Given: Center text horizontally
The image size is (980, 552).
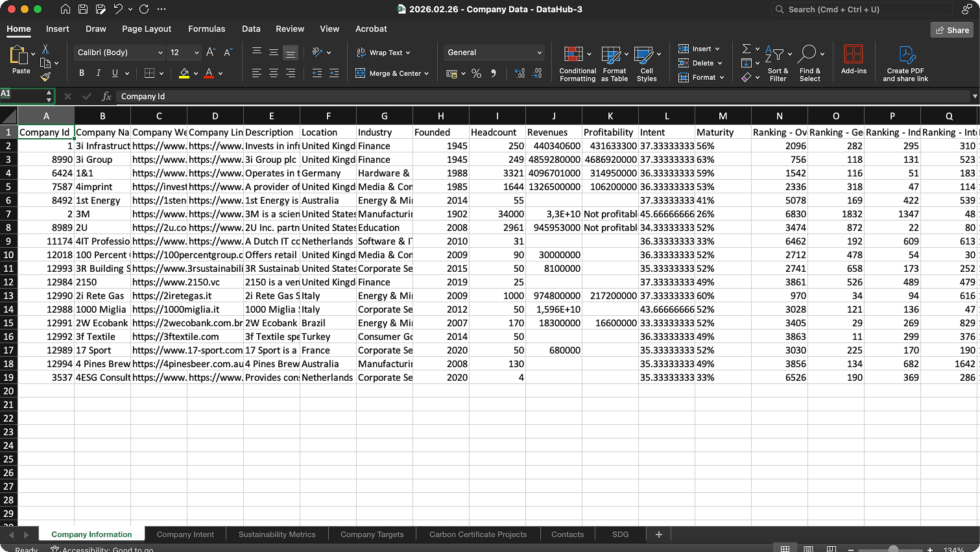Looking at the screenshot, I should pyautogui.click(x=274, y=73).
